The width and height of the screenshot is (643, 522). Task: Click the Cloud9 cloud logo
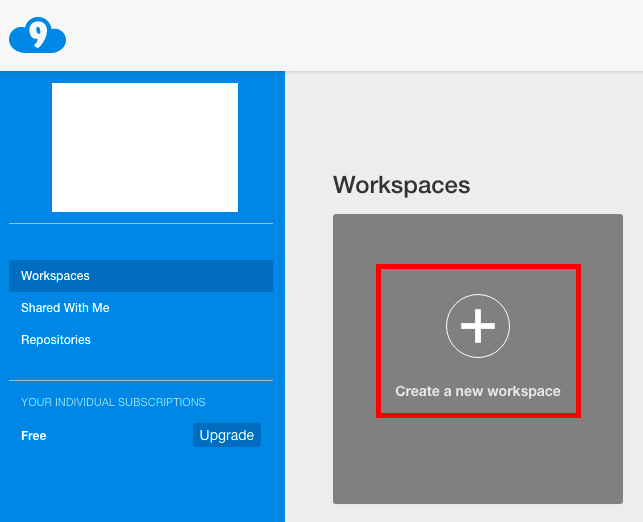pos(37,35)
